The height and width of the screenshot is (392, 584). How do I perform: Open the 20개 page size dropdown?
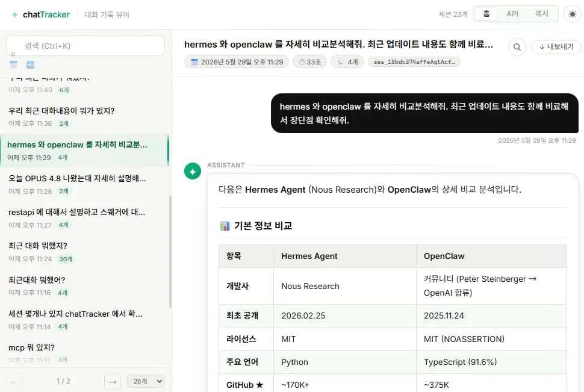146,381
